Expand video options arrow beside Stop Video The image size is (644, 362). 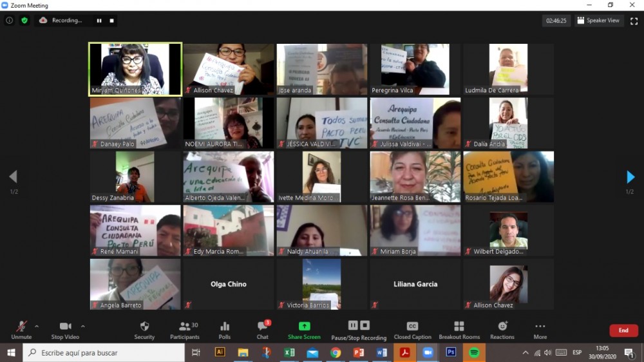[x=82, y=326]
